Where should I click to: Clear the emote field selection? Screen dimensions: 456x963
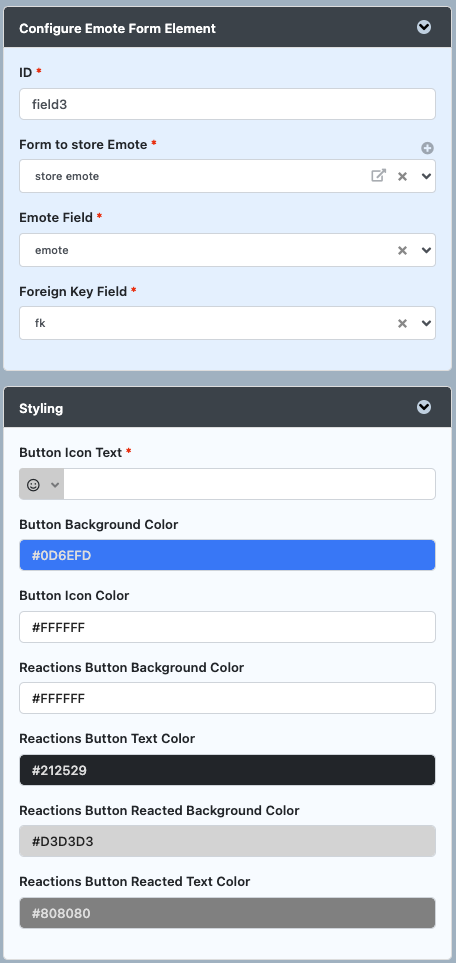tap(403, 250)
